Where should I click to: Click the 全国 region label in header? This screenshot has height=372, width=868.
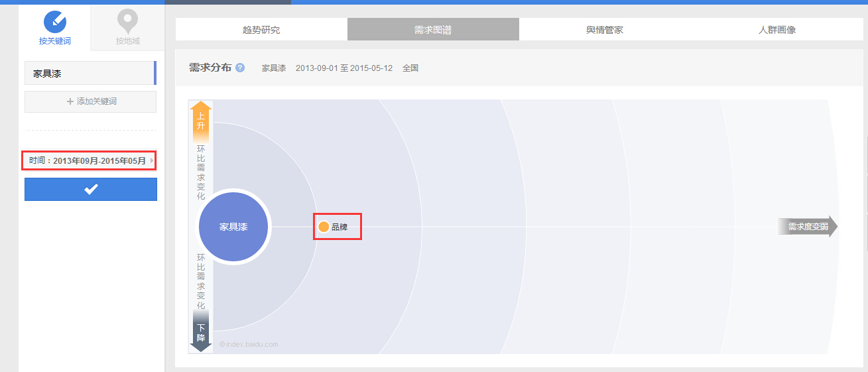click(410, 68)
